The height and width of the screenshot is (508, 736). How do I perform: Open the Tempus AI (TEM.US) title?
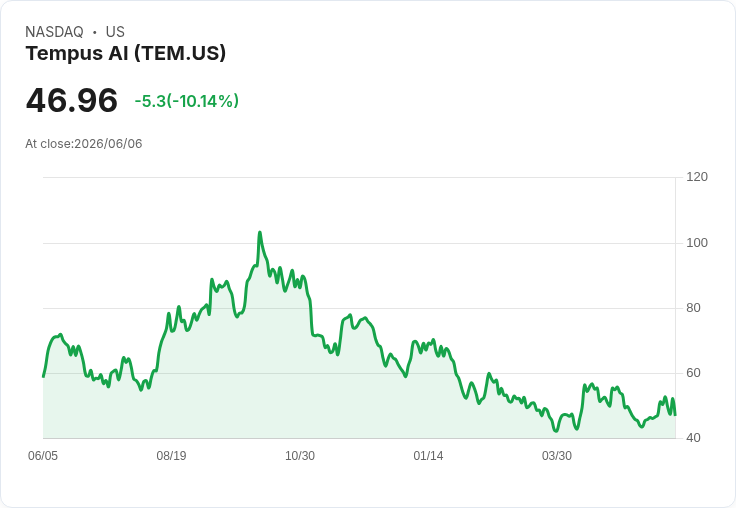coord(126,53)
